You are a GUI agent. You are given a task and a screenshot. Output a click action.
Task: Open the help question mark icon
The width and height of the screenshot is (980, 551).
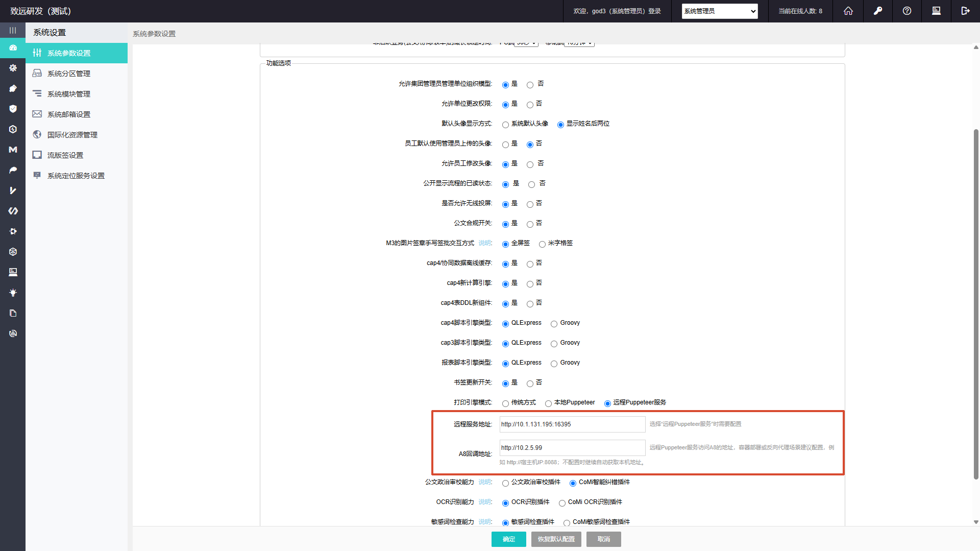click(x=906, y=11)
